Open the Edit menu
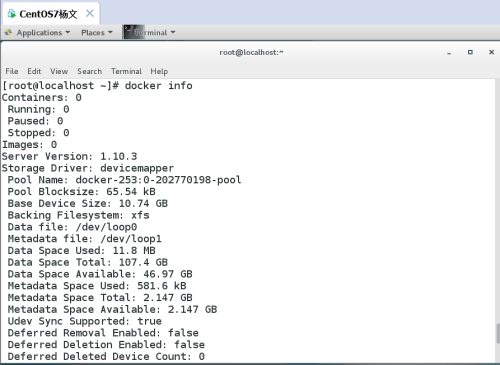 click(x=34, y=71)
